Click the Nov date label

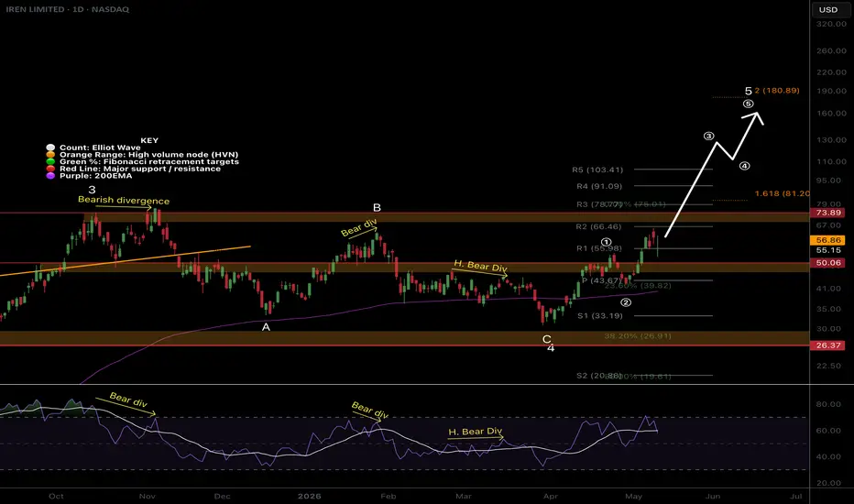tap(147, 497)
